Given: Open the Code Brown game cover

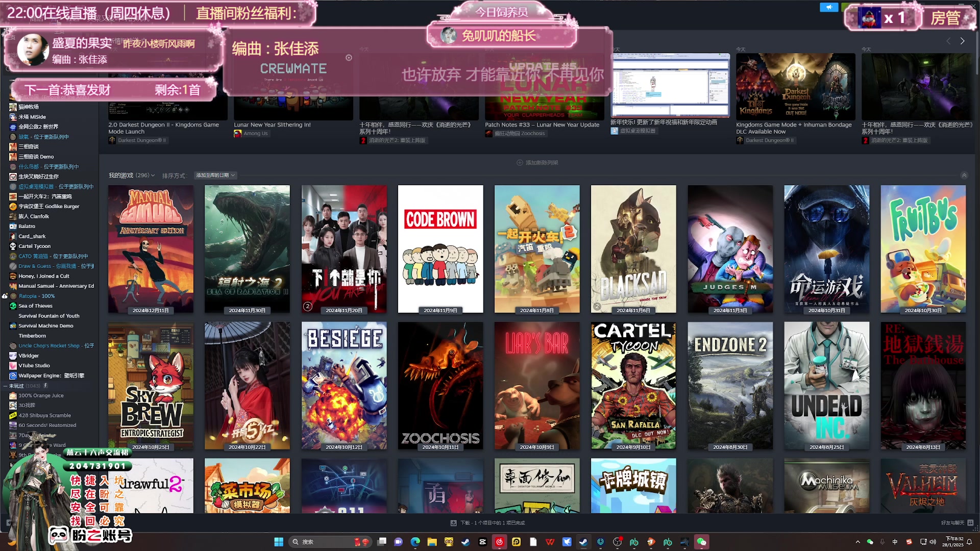Looking at the screenshot, I should (440, 249).
